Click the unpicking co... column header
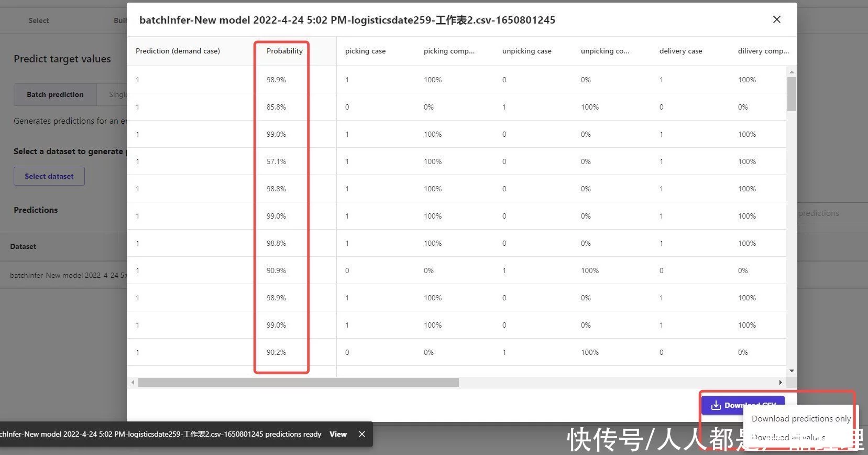 pyautogui.click(x=605, y=51)
